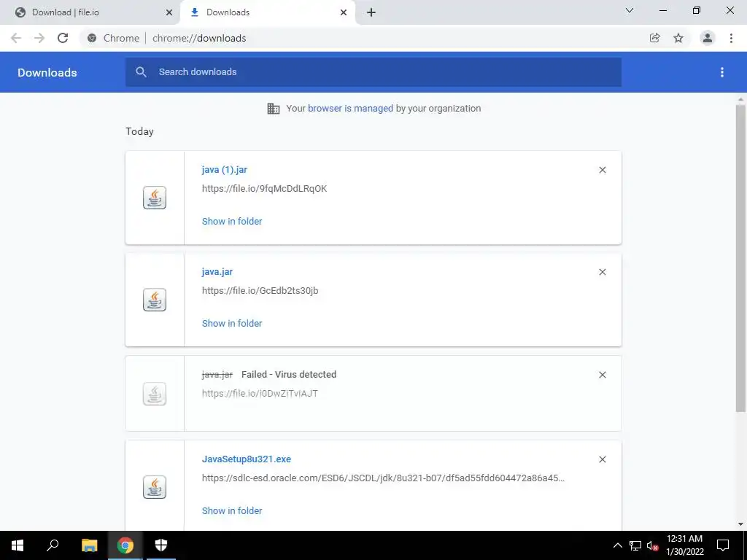Go forward with the forward arrow
The image size is (747, 560).
pos(39,38)
